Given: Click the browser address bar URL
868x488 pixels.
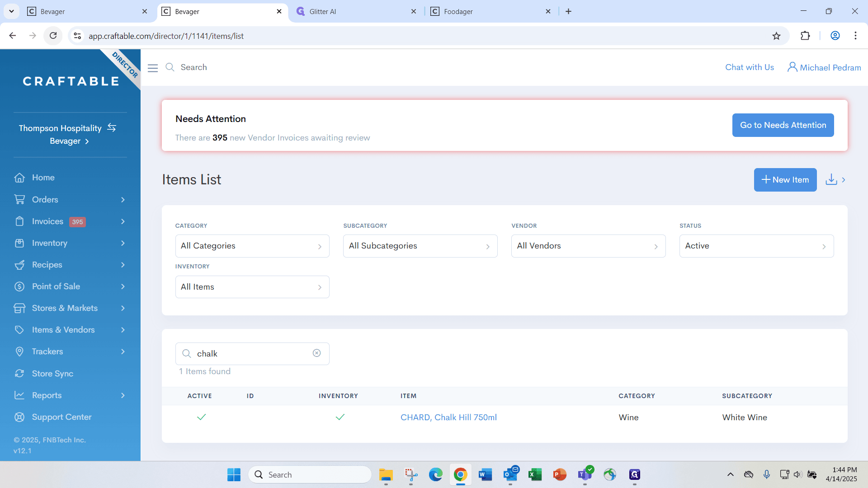Looking at the screenshot, I should (166, 36).
